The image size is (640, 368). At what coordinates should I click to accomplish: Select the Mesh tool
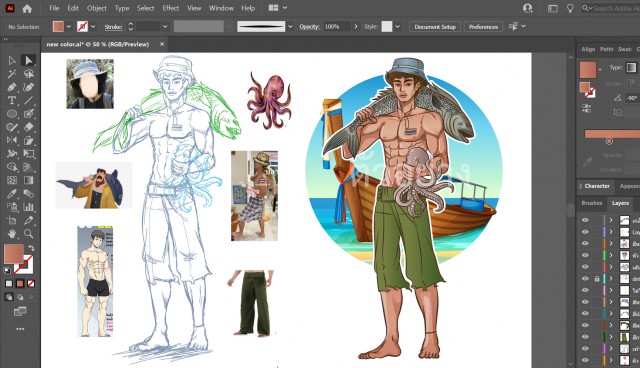12,180
